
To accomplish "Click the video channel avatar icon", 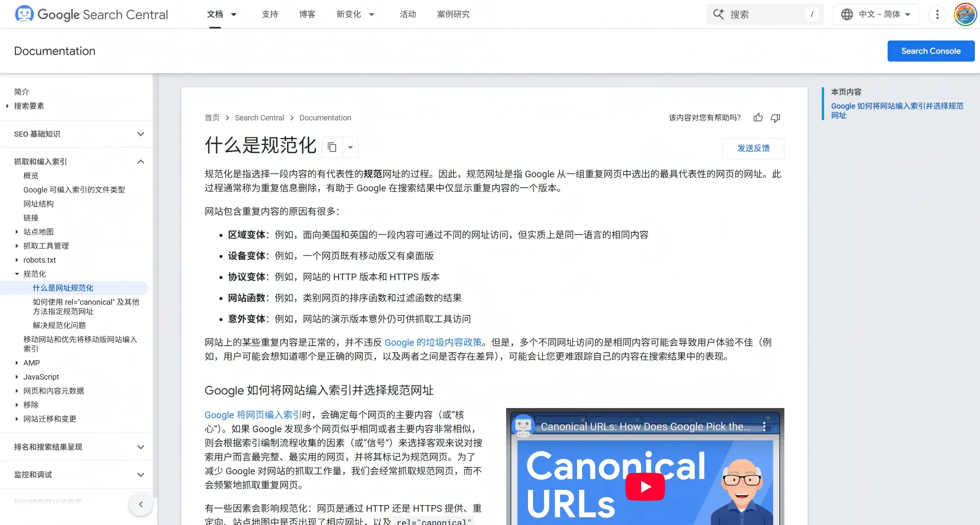I will point(523,426).
